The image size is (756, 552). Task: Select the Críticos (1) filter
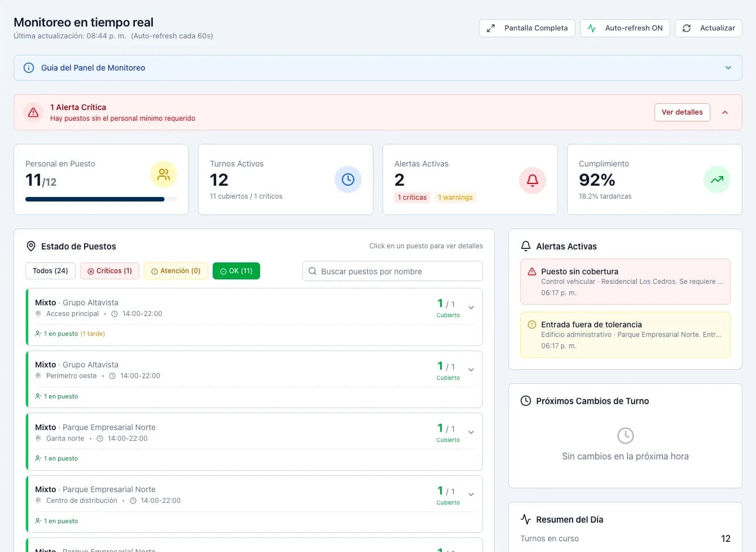110,271
